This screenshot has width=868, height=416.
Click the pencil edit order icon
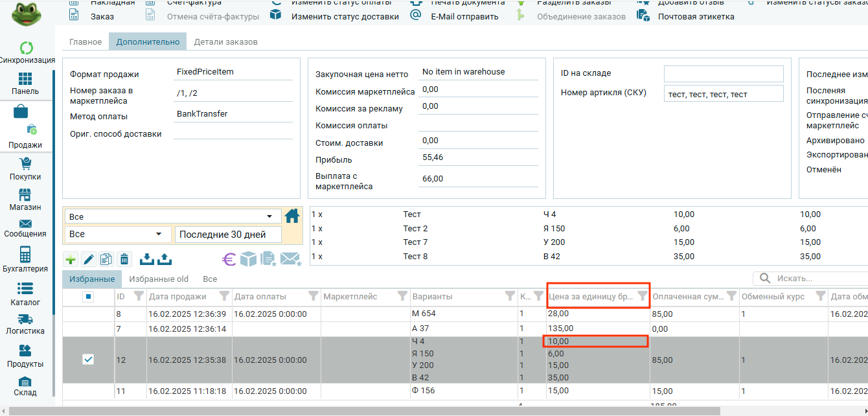point(88,260)
